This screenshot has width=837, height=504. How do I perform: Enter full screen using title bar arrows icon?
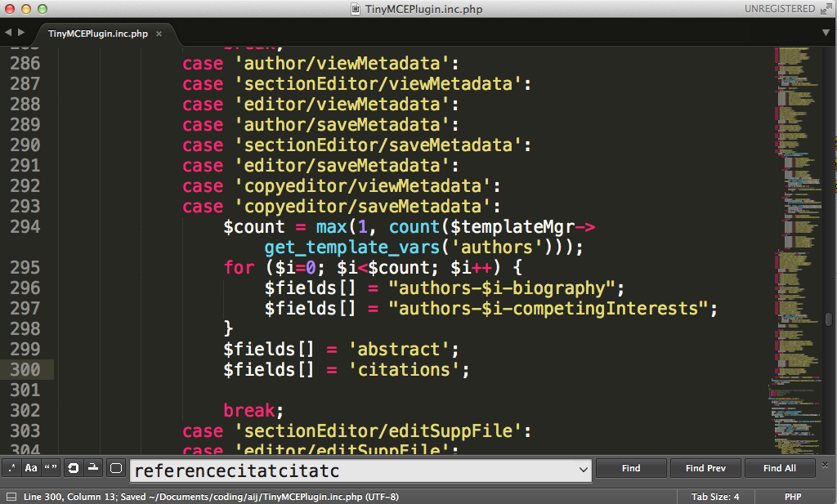tap(826, 8)
